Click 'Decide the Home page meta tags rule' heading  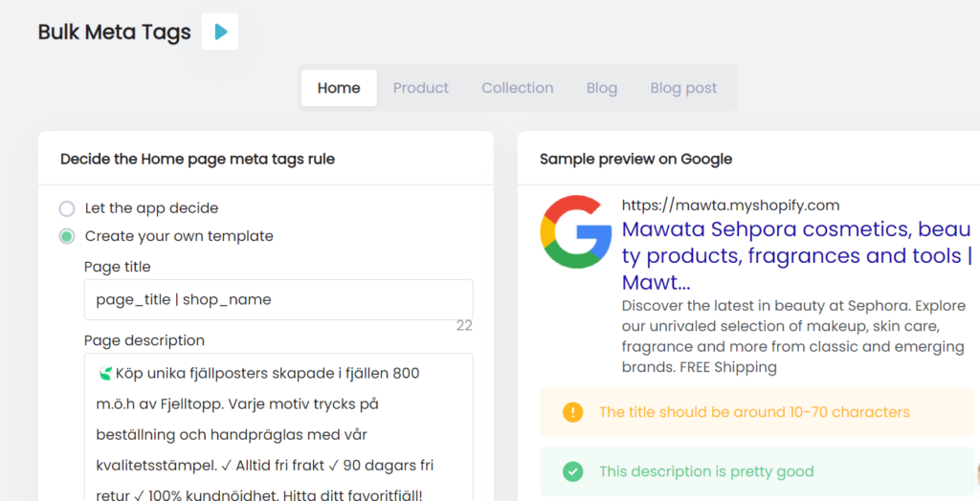point(197,160)
